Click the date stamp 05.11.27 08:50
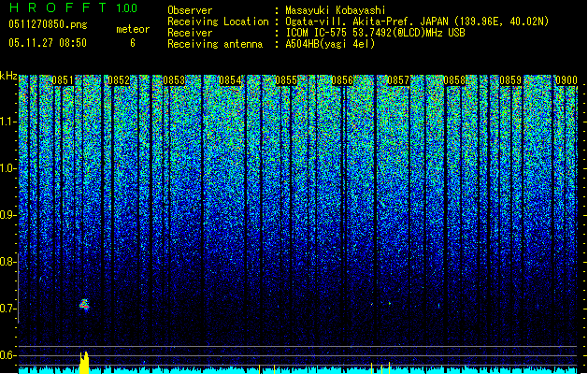Viewport: 588px width, 374px height. pyautogui.click(x=48, y=43)
